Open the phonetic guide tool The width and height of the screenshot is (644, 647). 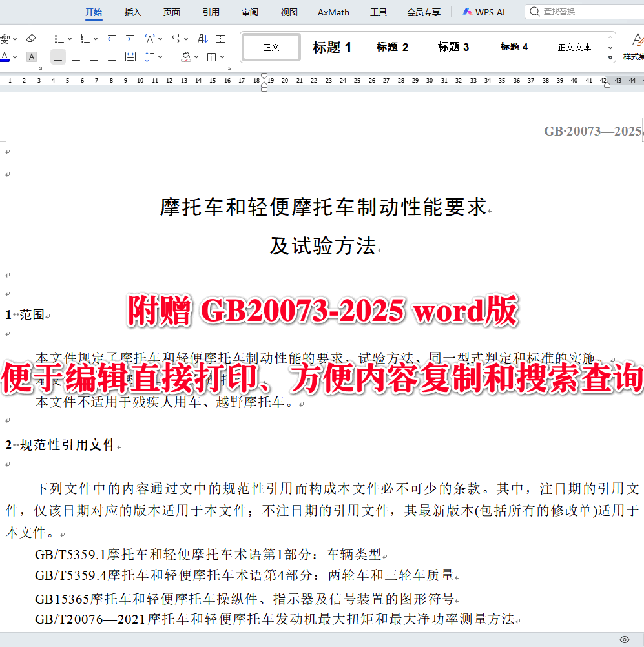point(6,39)
